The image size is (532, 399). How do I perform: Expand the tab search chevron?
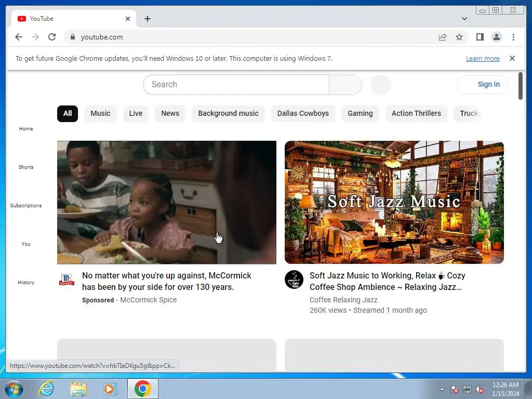pyautogui.click(x=464, y=19)
